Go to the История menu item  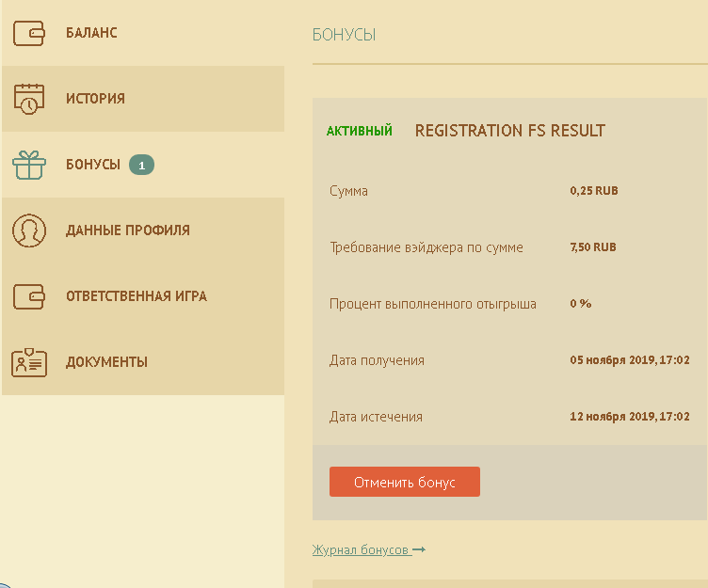95,99
